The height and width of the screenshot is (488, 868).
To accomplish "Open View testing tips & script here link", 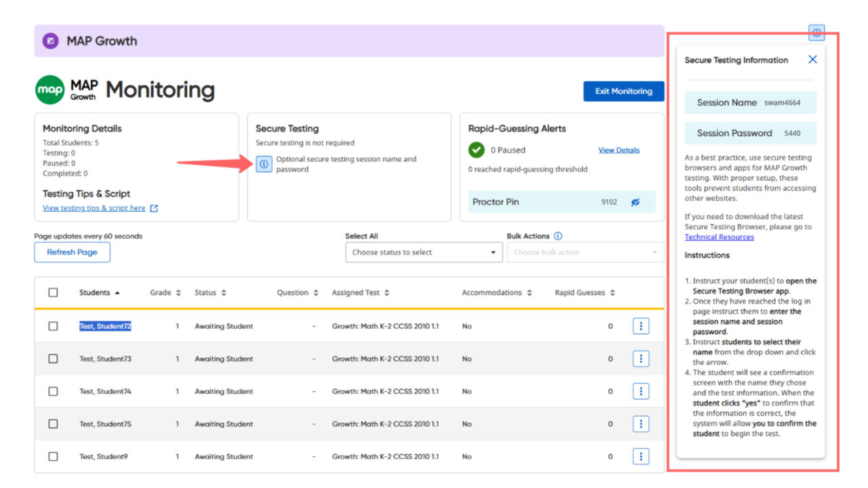I will pyautogui.click(x=94, y=208).
